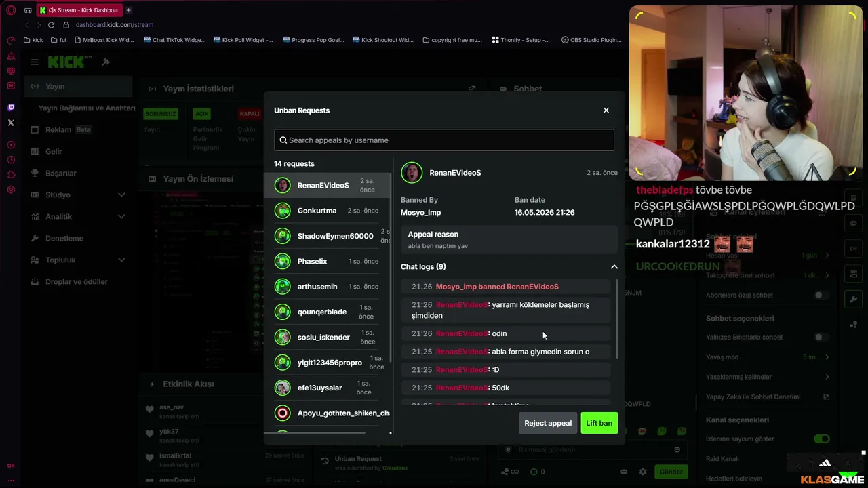
Task: Open Yavaş mod options chevron
Action: 827,357
